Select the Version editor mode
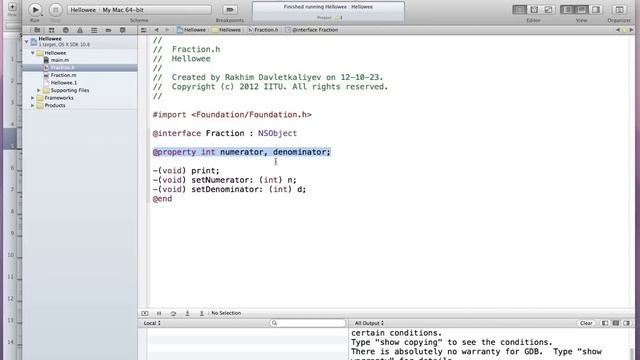 click(x=548, y=9)
